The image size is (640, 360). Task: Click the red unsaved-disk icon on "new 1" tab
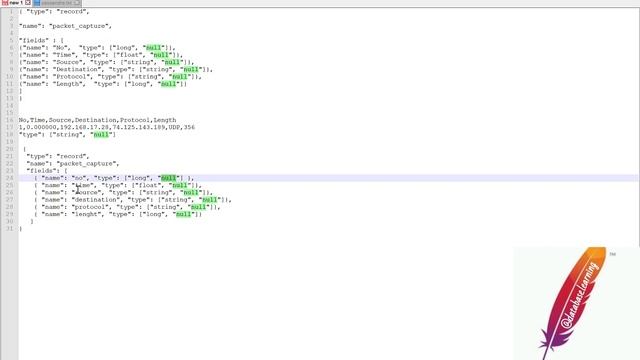[5, 3]
